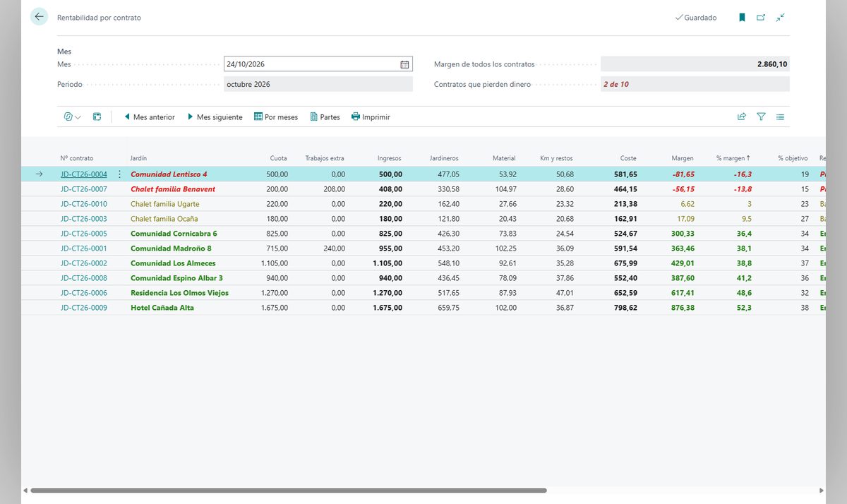Select the Chalet familia Benavent garden cell
The height and width of the screenshot is (504, 847).
[173, 189]
